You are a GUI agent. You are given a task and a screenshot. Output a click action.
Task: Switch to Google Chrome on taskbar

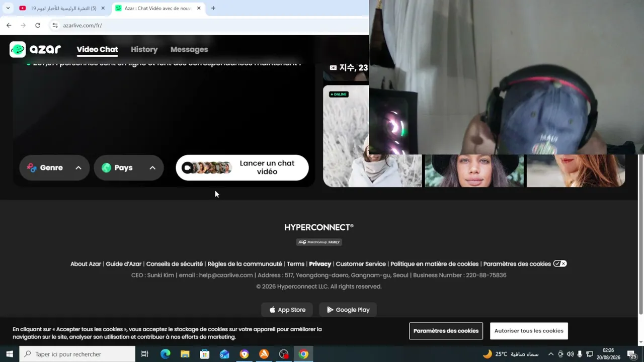point(303,354)
